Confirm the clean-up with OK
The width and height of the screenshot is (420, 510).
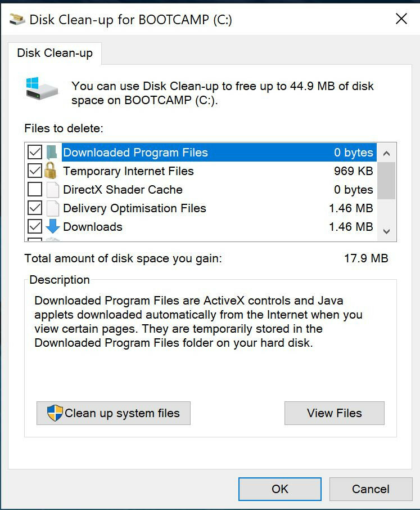pos(279,489)
